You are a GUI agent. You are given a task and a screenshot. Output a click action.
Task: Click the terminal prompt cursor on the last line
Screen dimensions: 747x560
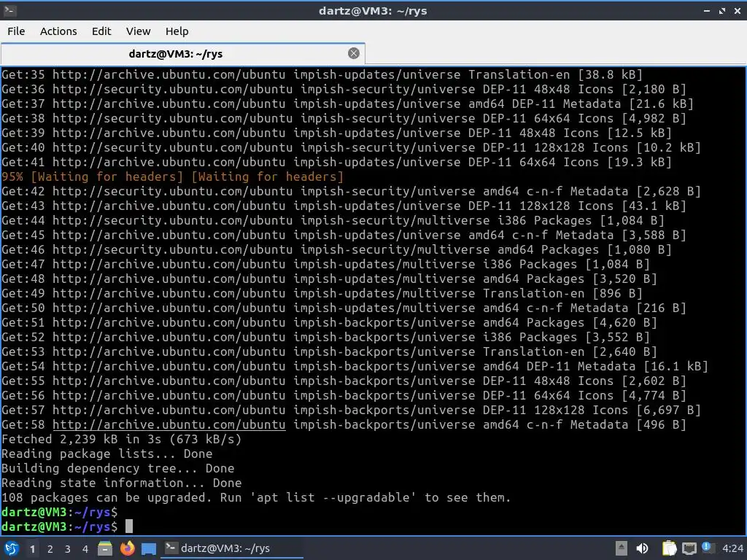tap(129, 526)
